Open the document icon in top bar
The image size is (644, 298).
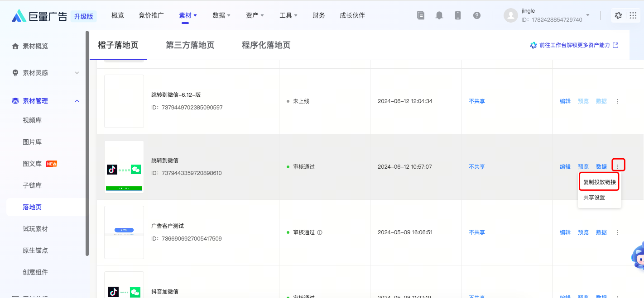click(x=421, y=15)
